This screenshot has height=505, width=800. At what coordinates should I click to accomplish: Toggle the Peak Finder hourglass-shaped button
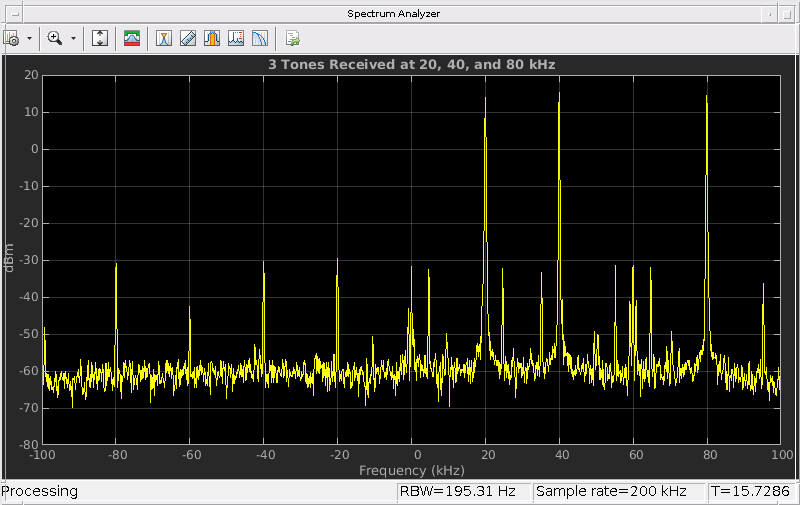pyautogui.click(x=163, y=38)
